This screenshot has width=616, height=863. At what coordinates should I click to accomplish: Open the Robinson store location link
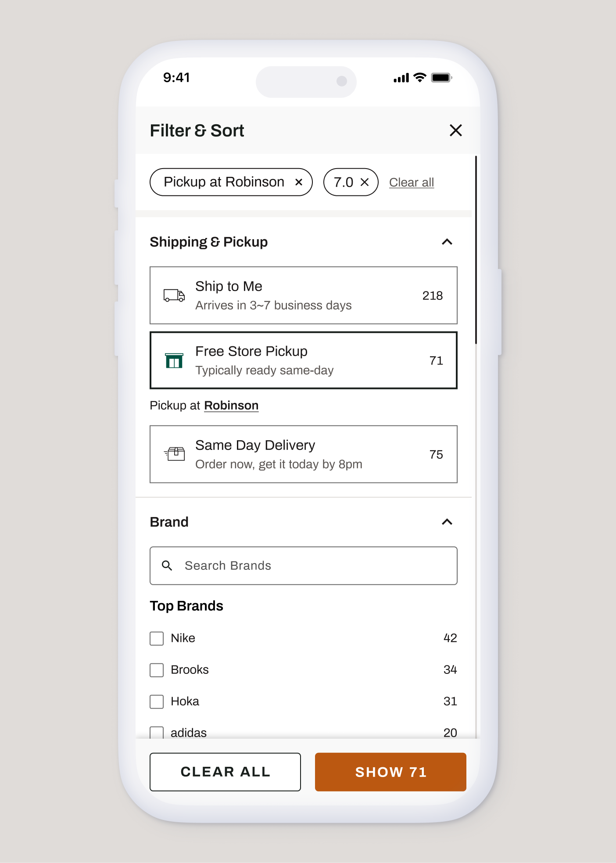click(231, 405)
